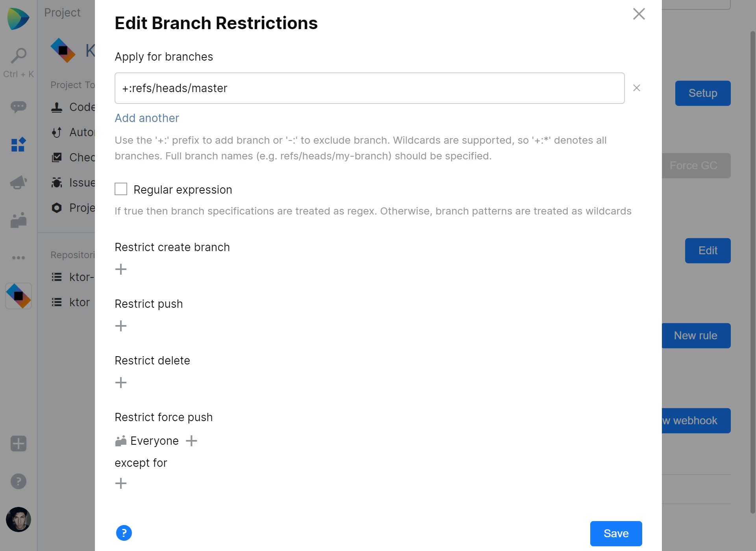Enable the Regular expression checkbox
Screen dimensions: 756x551
tap(120, 189)
